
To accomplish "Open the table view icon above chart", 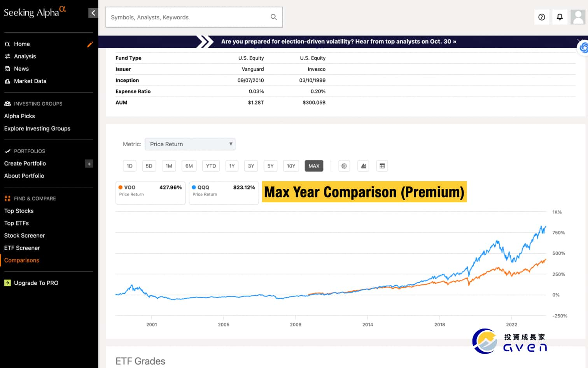I will (x=382, y=166).
